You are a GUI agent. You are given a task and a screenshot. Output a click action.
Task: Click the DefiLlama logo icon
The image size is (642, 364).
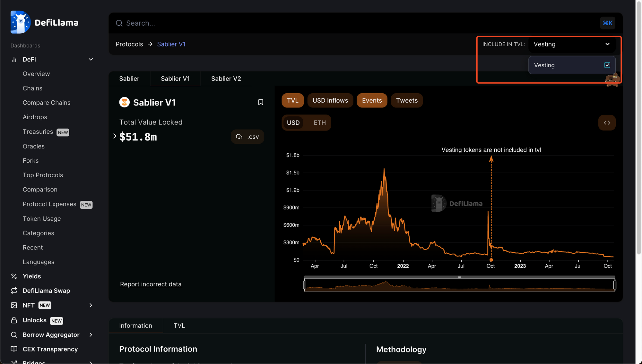(x=20, y=22)
